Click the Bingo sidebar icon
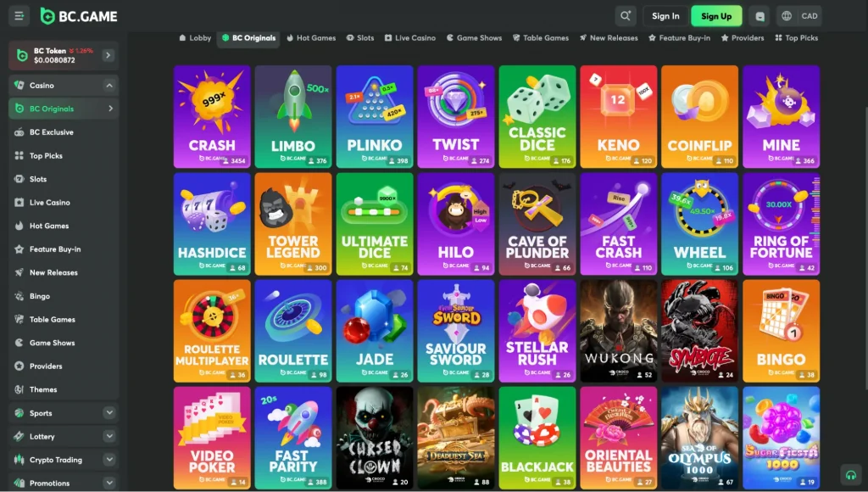This screenshot has width=868, height=492. pos(20,296)
